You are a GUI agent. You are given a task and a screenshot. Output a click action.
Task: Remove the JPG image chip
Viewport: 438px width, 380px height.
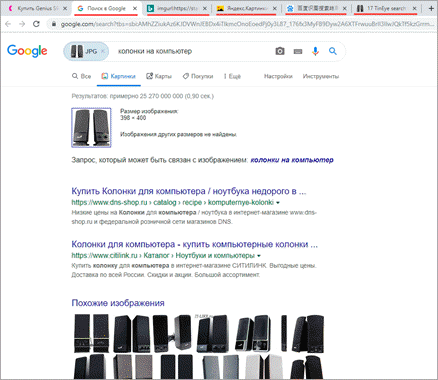coord(103,51)
